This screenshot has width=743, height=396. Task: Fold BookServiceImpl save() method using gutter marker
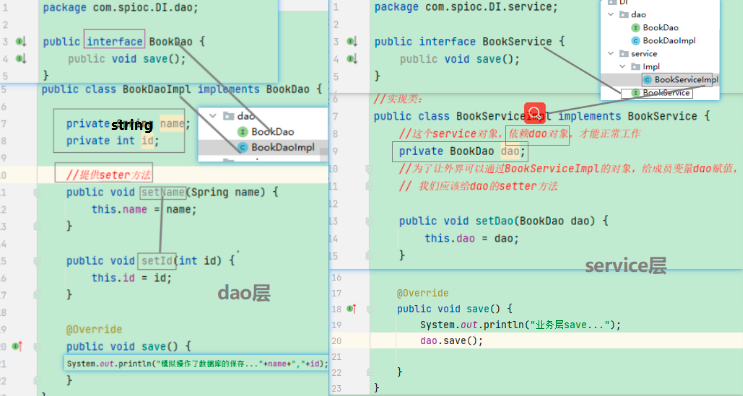click(x=370, y=309)
